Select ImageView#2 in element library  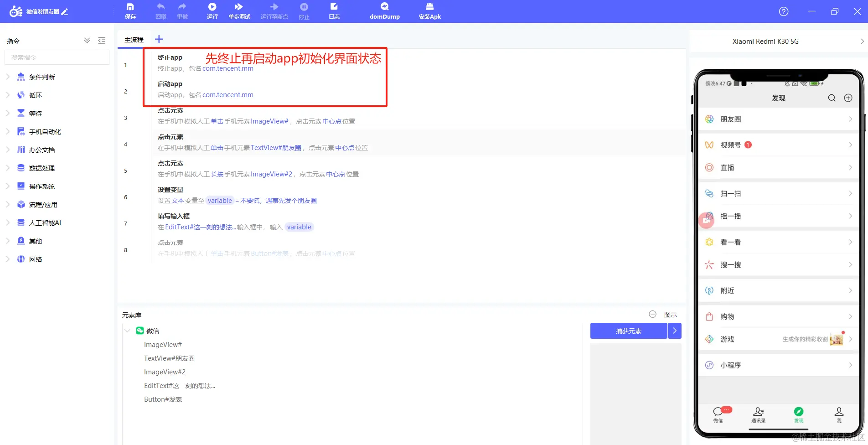[x=165, y=372]
